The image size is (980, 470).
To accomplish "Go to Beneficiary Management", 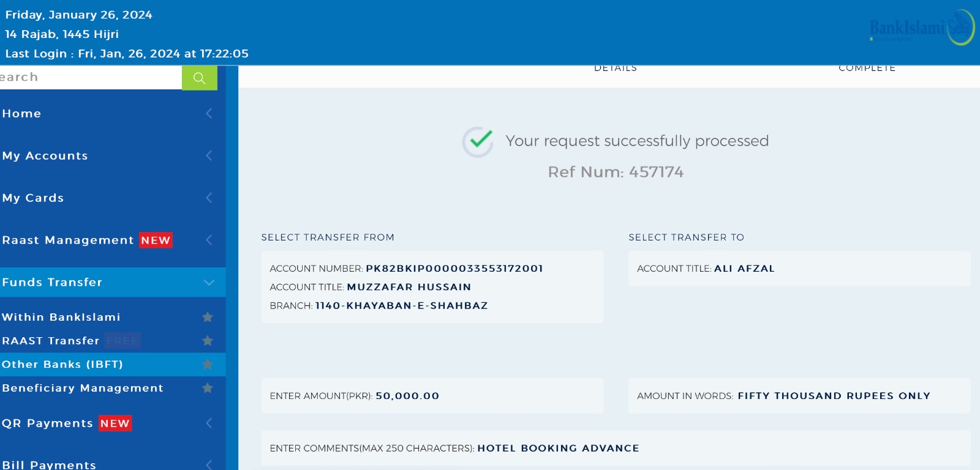I will tap(83, 388).
